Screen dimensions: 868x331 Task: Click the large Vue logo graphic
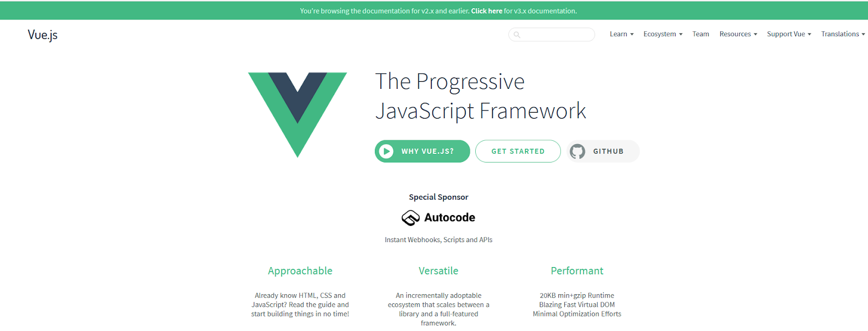(297, 115)
